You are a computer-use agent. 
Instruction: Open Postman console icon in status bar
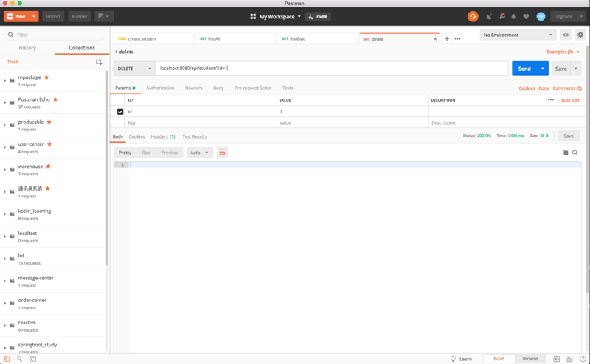pyautogui.click(x=32, y=359)
